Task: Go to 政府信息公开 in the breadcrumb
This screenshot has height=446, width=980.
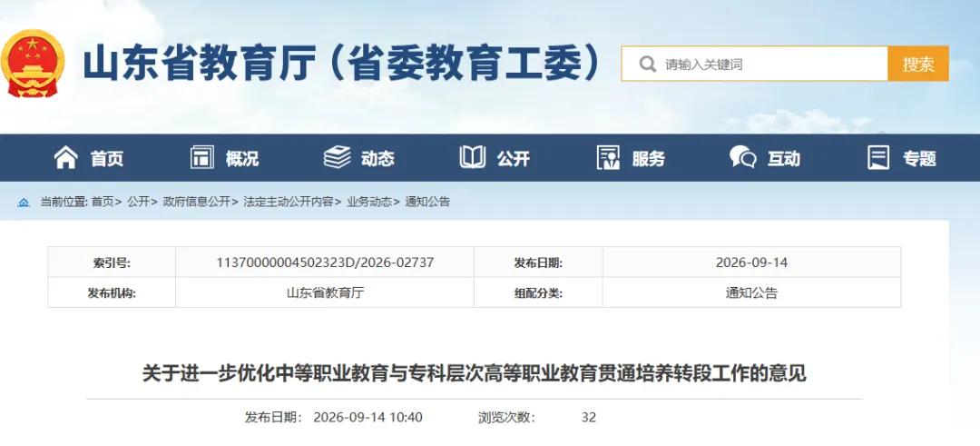Action: [197, 202]
